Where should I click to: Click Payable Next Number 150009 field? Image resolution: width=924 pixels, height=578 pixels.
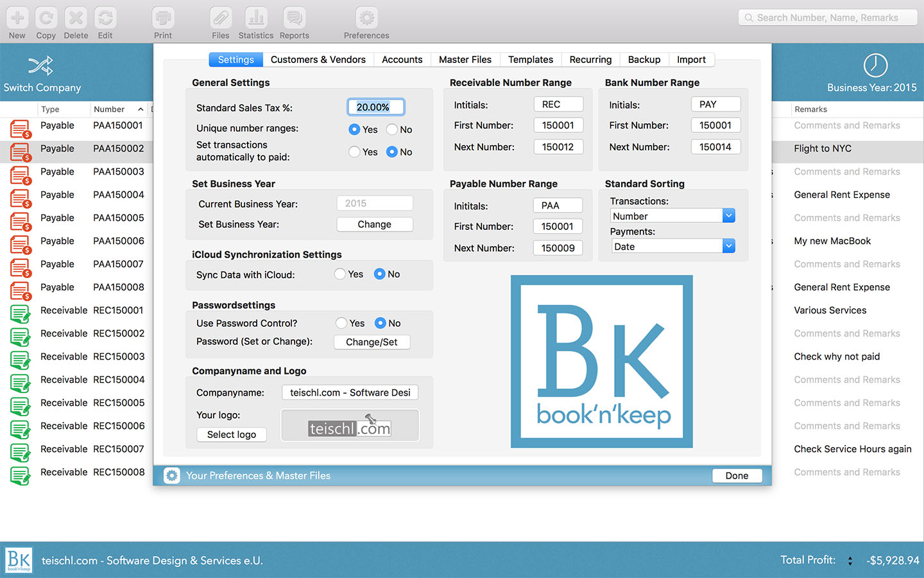point(558,248)
